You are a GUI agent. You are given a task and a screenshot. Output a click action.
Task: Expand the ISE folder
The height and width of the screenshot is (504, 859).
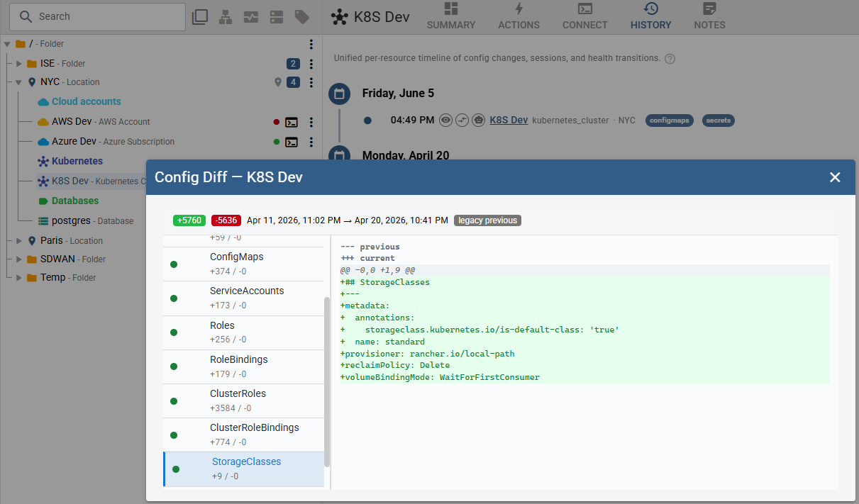click(19, 64)
